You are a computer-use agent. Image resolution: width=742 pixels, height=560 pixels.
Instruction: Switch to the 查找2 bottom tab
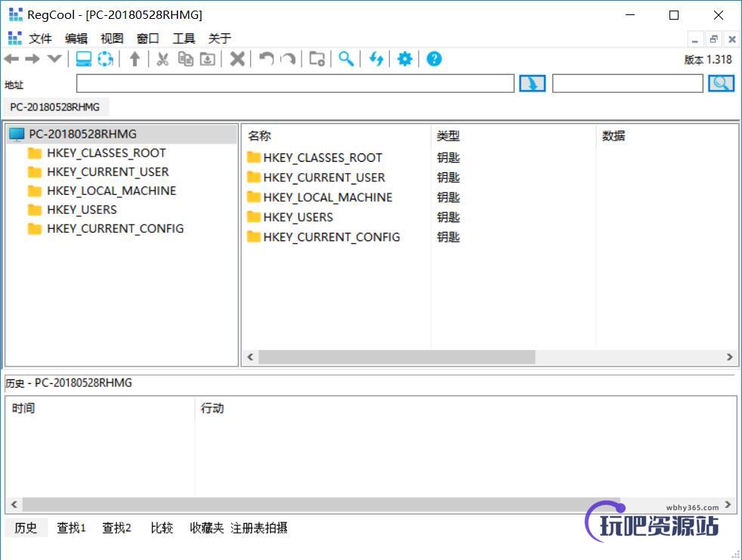tap(116, 528)
